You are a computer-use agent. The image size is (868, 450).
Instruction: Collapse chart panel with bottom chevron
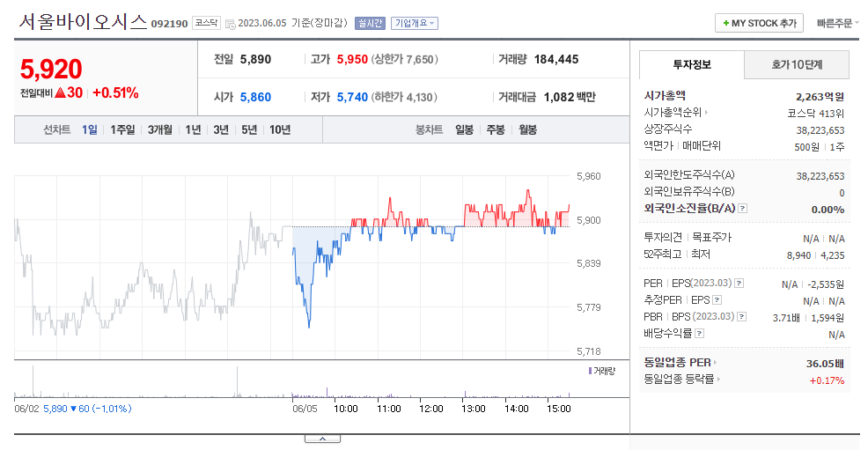322,439
